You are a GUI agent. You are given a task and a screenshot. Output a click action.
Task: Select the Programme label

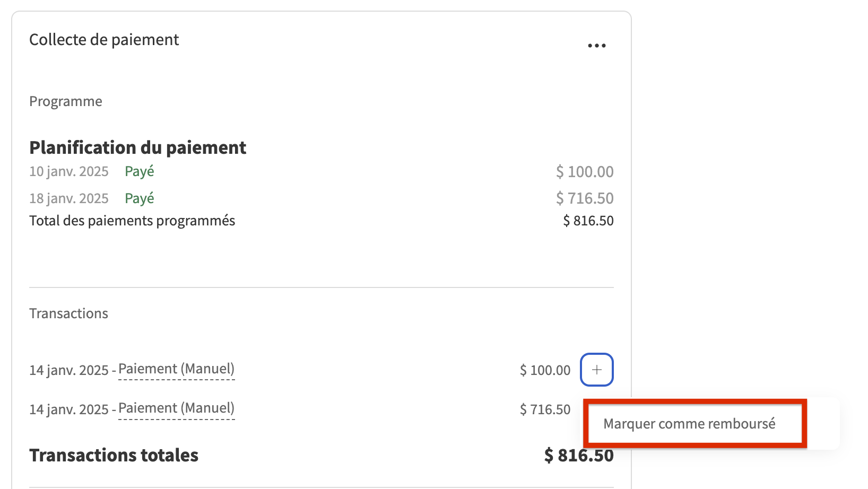tap(66, 101)
